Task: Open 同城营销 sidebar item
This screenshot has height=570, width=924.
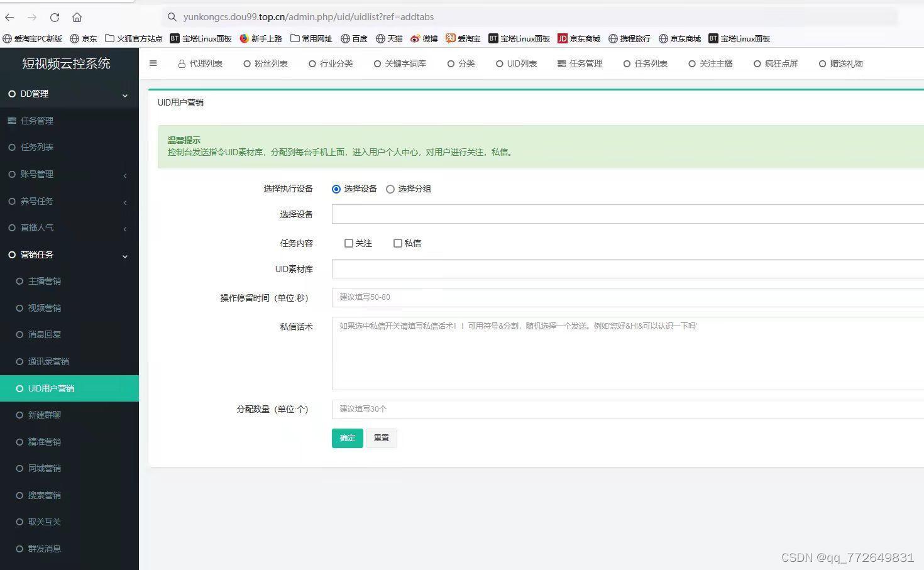Action: [x=69, y=468]
